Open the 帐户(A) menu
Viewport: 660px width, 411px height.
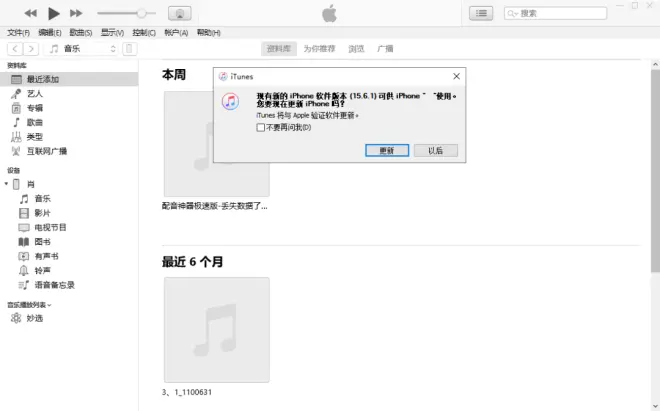(x=176, y=32)
